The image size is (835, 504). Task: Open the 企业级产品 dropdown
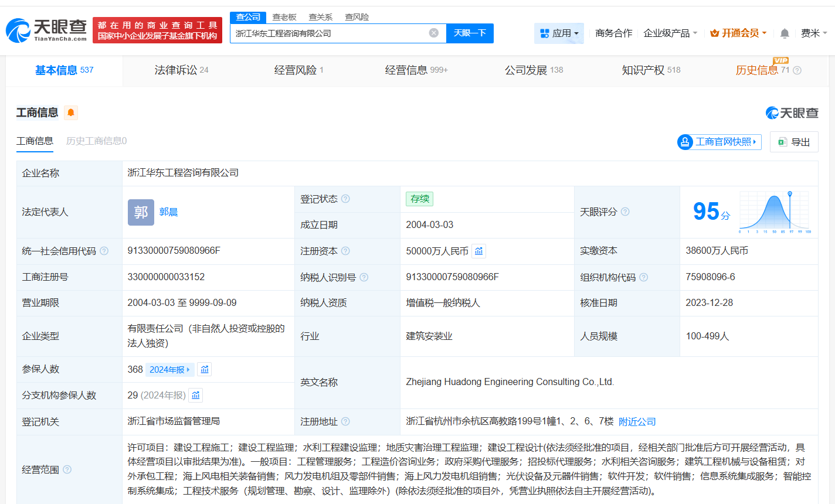pyautogui.click(x=670, y=33)
